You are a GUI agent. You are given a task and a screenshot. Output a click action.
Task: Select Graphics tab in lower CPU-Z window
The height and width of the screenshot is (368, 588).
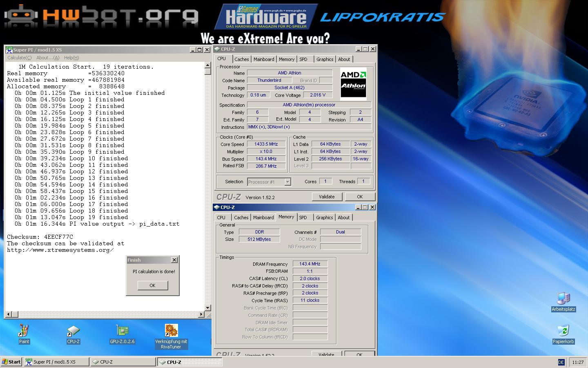325,218
